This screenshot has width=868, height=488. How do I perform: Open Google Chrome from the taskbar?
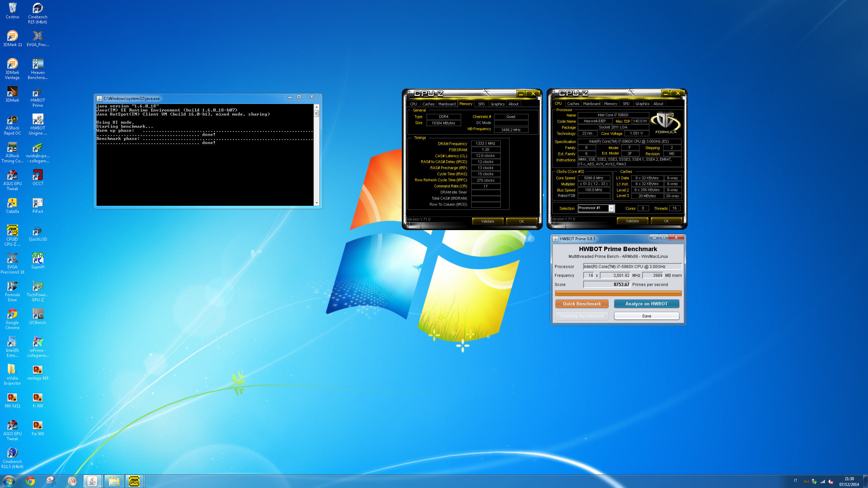click(x=30, y=481)
